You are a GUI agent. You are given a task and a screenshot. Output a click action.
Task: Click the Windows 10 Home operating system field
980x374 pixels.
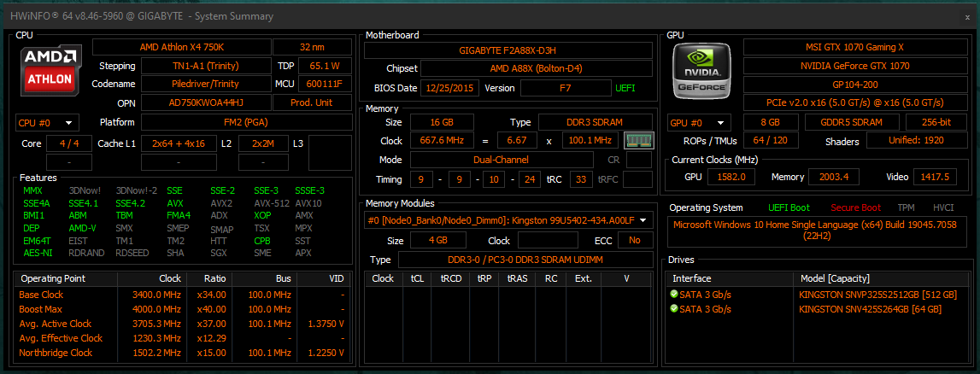point(817,231)
